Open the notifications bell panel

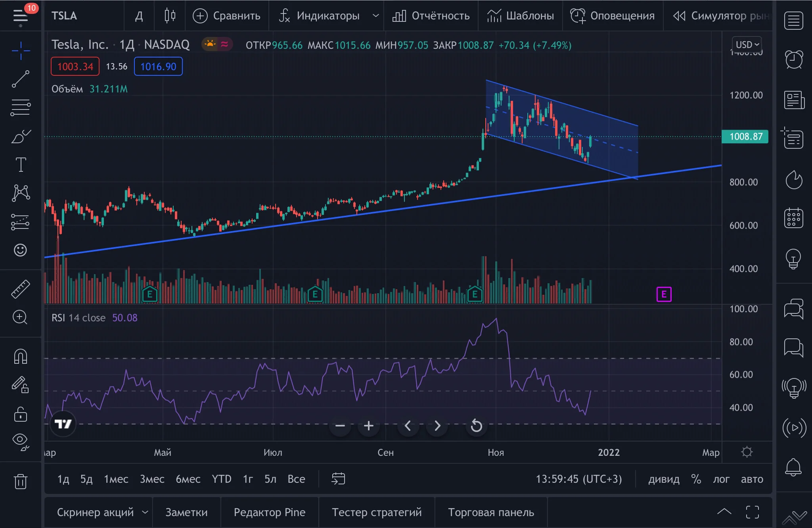pos(794,467)
